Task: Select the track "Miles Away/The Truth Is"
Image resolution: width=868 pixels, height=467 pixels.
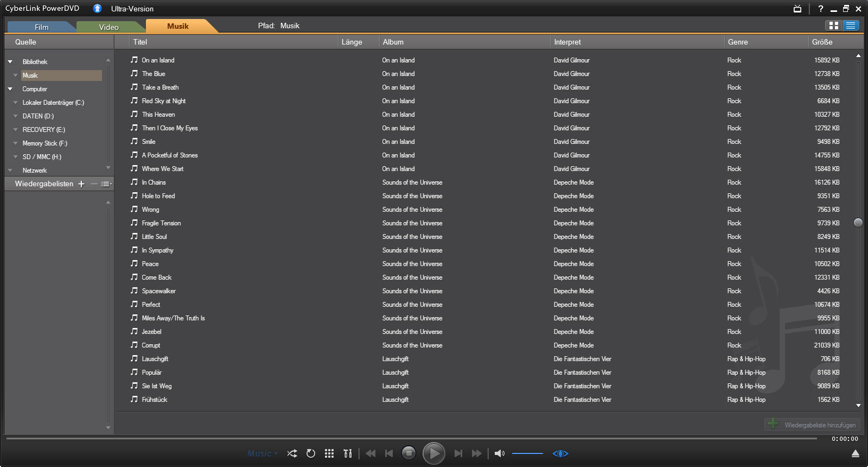Action: (x=174, y=318)
